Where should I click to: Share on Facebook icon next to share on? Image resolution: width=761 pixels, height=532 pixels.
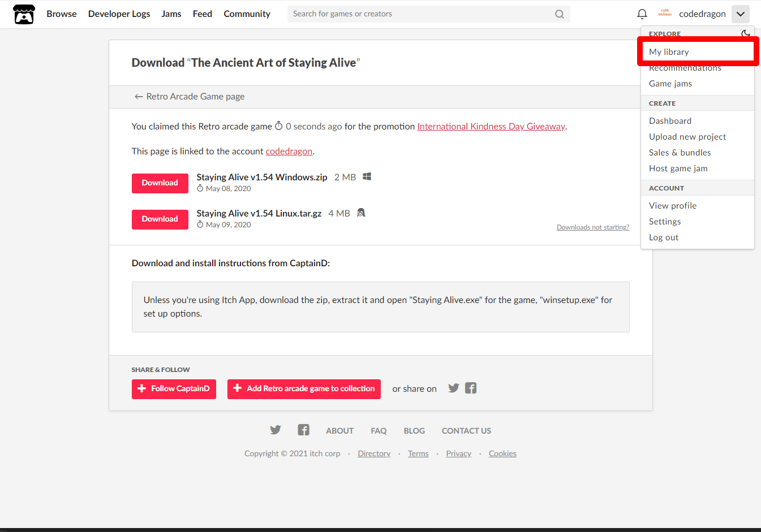pos(471,388)
